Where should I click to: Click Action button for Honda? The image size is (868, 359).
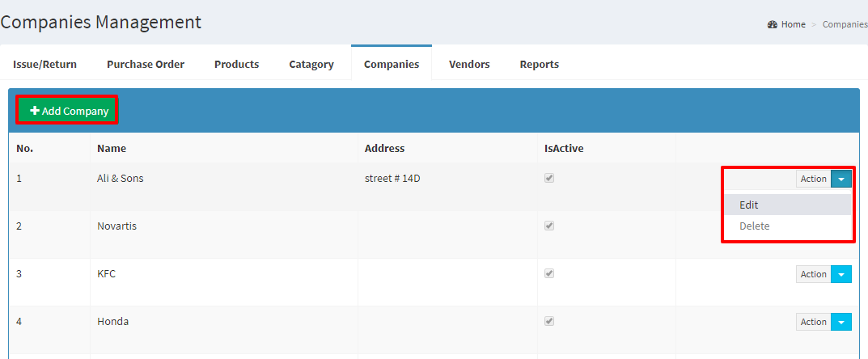coord(813,322)
